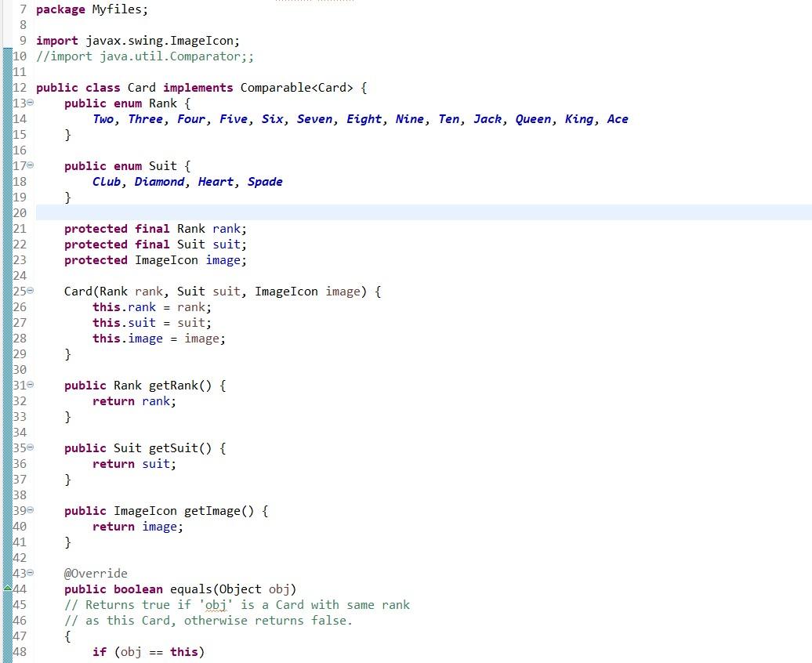Viewport: 812px width, 663px height.
Task: Click the fold circle next to line 13
Action: pos(30,103)
